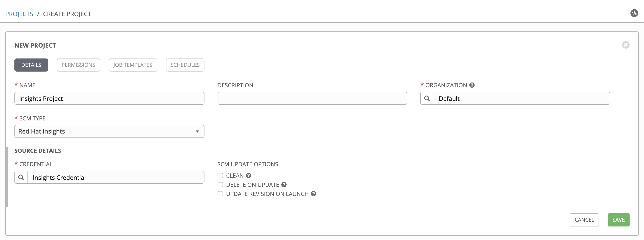This screenshot has width=644, height=240.
Task: Enable the Delete on Update checkbox
Action: (x=220, y=185)
